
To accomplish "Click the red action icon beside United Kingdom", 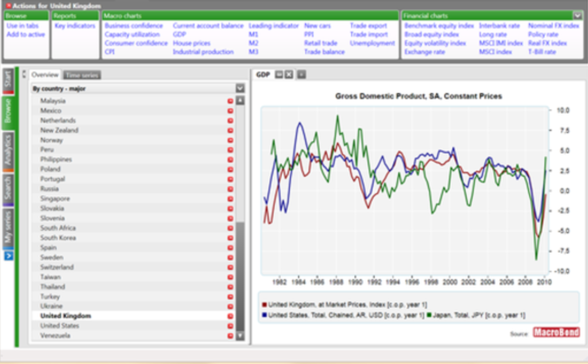I will click(229, 316).
